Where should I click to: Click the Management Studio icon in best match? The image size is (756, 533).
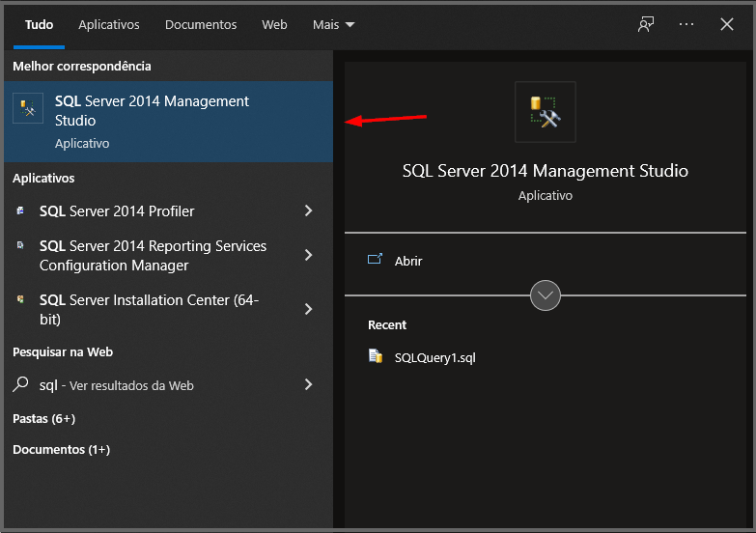click(28, 108)
